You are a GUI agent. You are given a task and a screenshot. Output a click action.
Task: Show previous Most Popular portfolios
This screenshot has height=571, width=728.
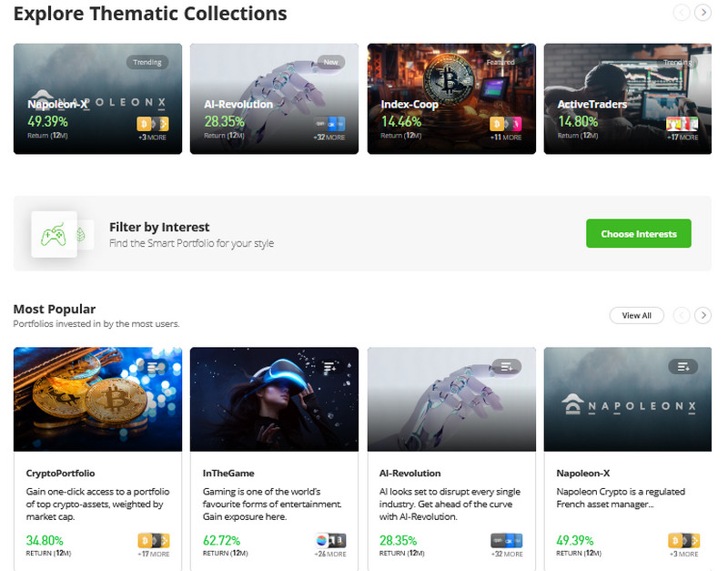pos(682,315)
